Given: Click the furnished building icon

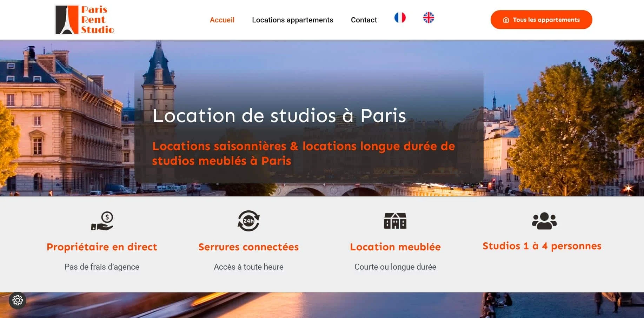Looking at the screenshot, I should click(395, 221).
